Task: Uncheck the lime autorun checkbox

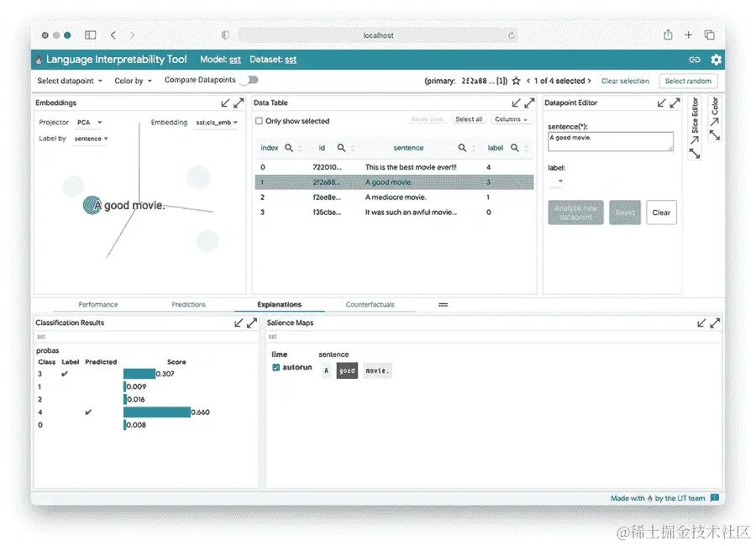Action: coord(276,367)
